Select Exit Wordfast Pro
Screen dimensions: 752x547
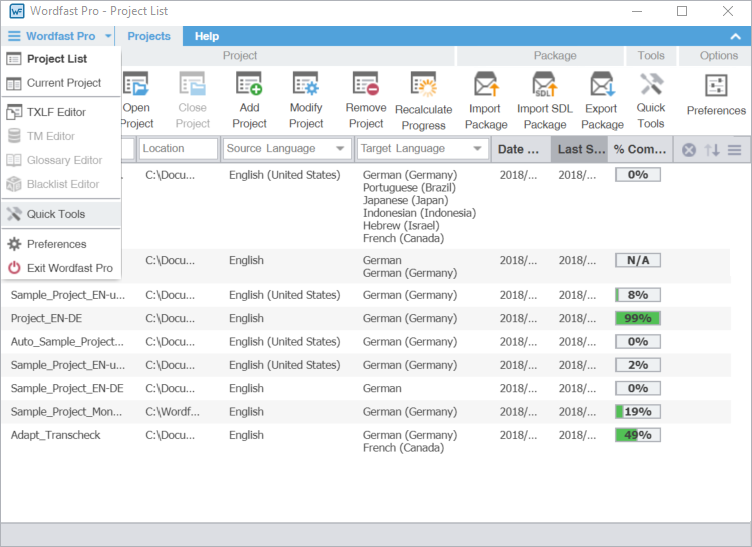pyautogui.click(x=61, y=268)
